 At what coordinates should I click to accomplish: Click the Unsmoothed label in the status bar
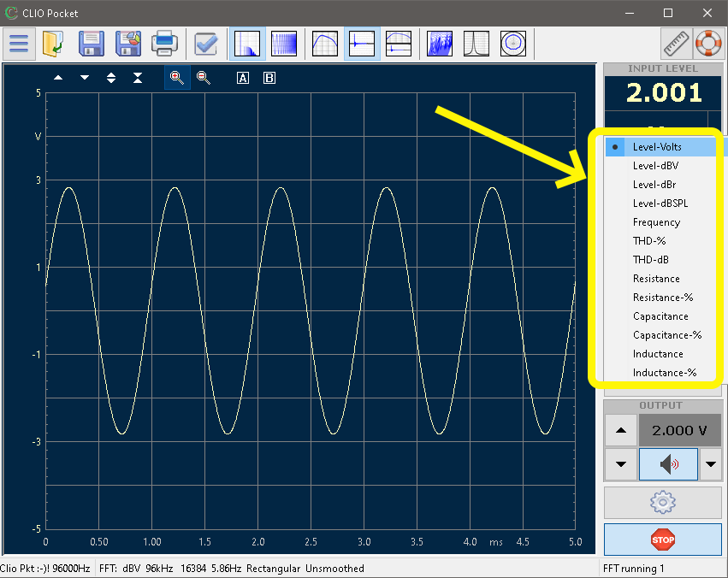tap(334, 569)
